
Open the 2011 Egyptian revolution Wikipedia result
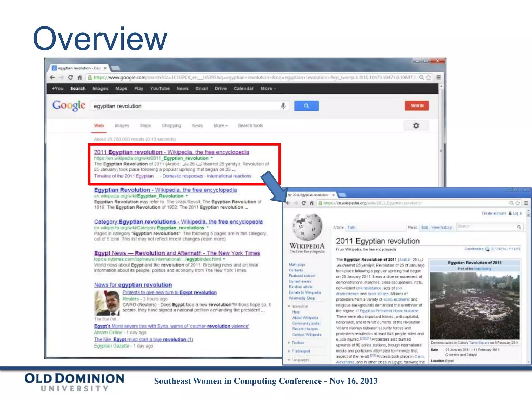(x=171, y=152)
